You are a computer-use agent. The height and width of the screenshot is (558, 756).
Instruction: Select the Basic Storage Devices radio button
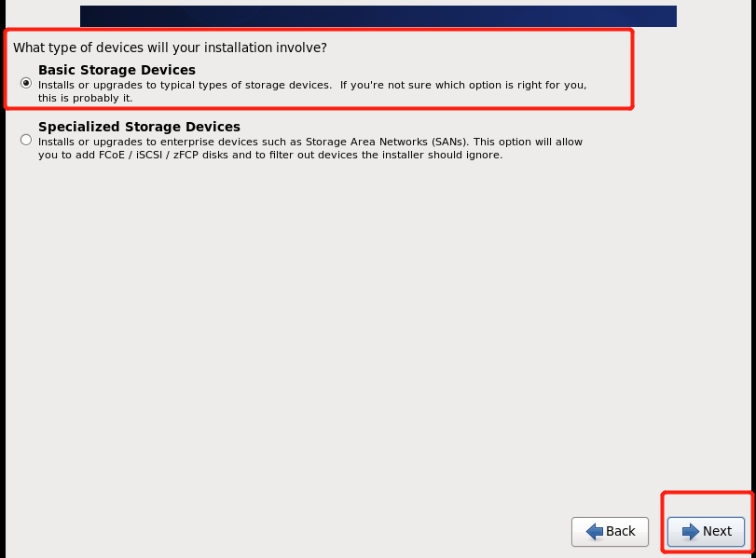(x=26, y=83)
